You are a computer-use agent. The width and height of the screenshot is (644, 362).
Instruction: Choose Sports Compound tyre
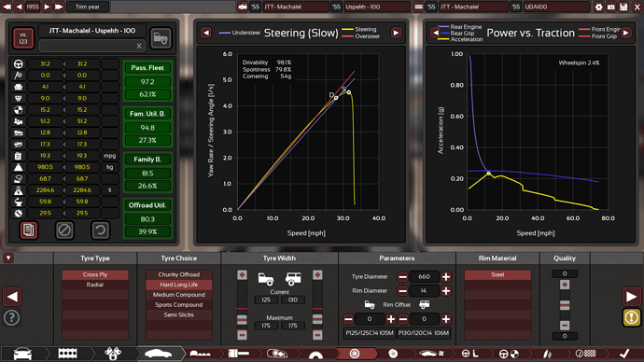[178, 304]
